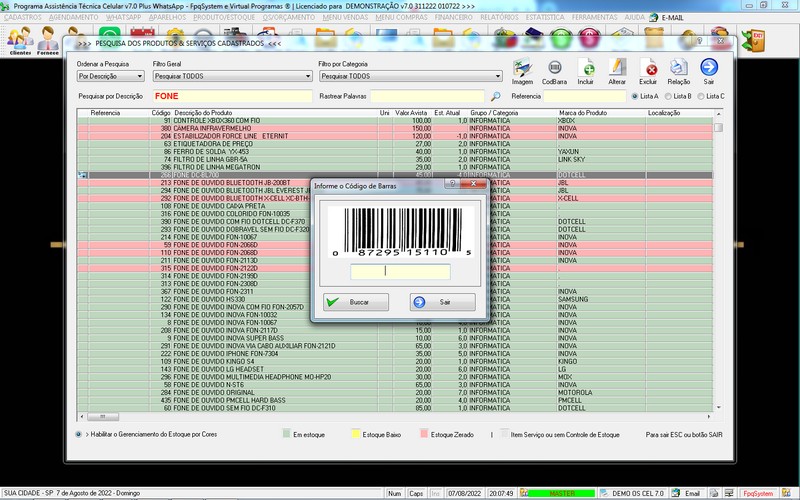Click the Imagem product picture icon

522,71
